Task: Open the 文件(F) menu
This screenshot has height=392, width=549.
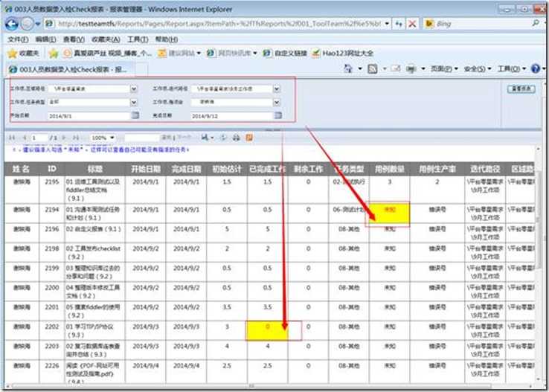Action: (x=18, y=39)
